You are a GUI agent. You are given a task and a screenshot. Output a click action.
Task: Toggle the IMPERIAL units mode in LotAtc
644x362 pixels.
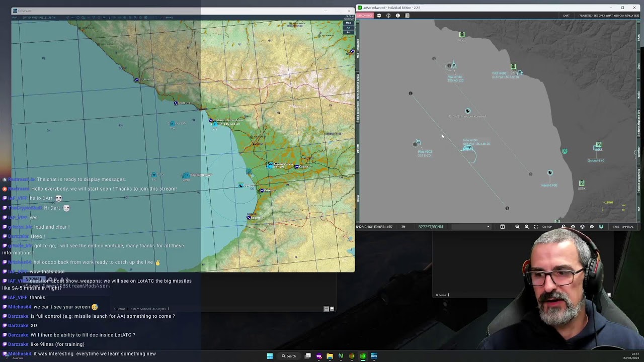[x=628, y=227]
